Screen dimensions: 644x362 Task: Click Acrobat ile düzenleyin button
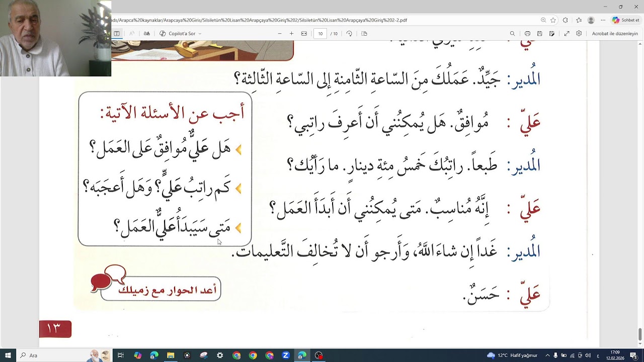[x=615, y=34]
